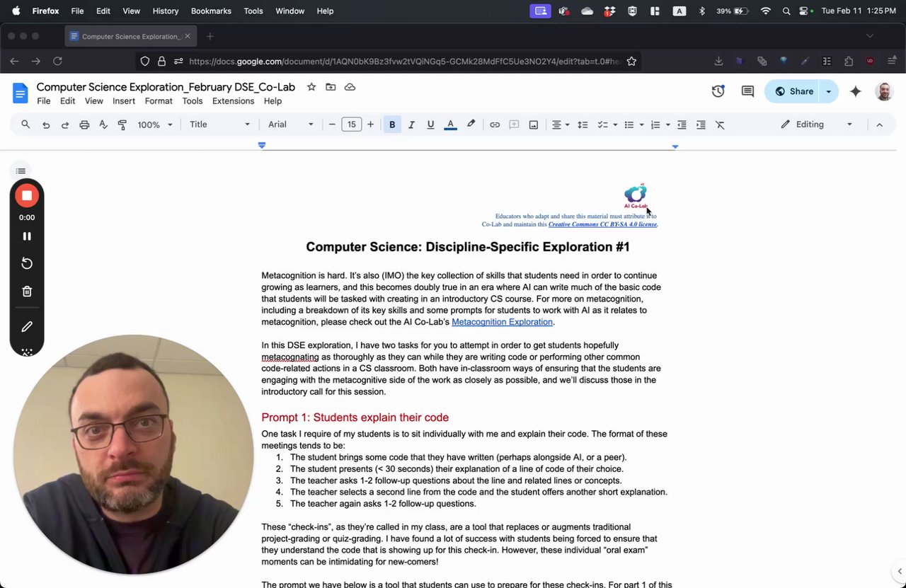
Task: Open the Arial font dropdown
Action: point(290,125)
